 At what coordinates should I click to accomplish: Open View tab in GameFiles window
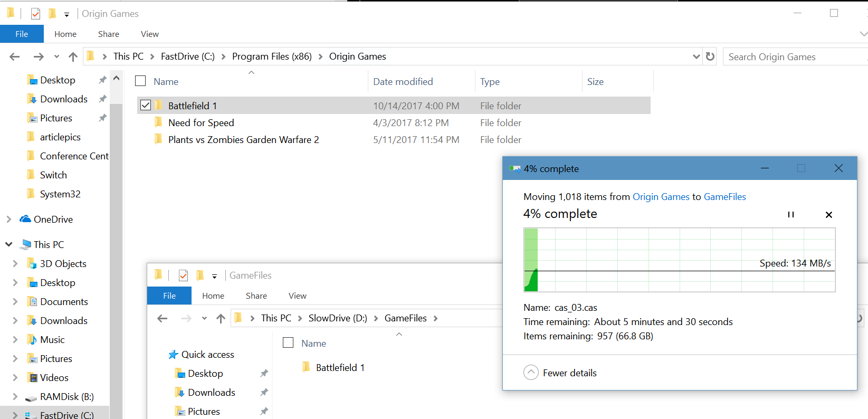pyautogui.click(x=298, y=296)
